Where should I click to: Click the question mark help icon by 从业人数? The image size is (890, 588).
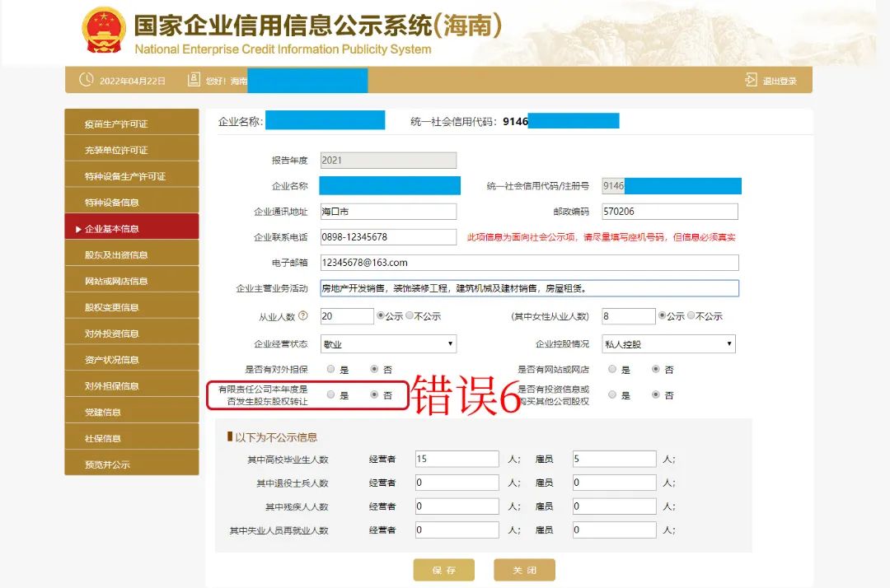[303, 316]
